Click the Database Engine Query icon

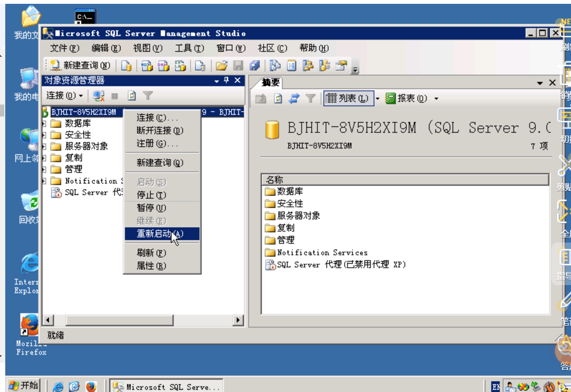pyautogui.click(x=126, y=65)
